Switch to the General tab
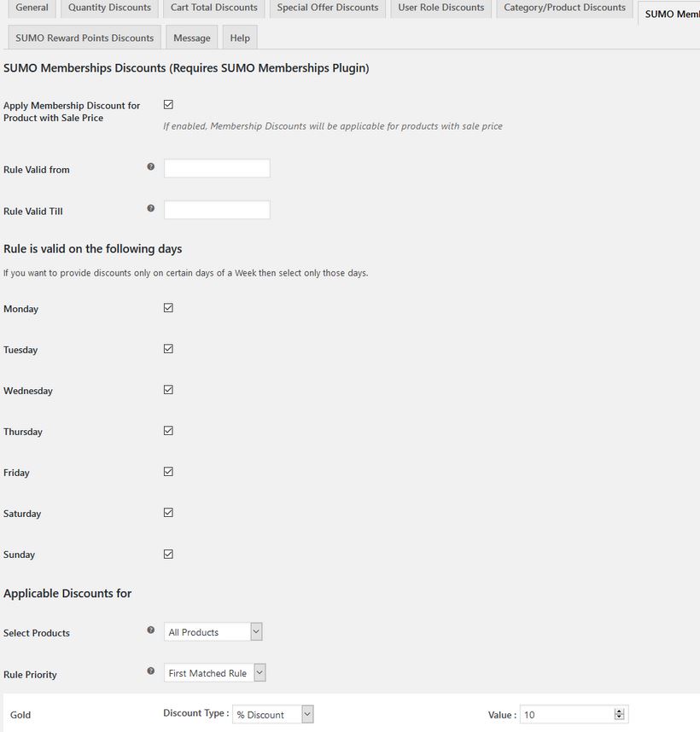Viewport: 700px width, 732px height. click(x=32, y=8)
